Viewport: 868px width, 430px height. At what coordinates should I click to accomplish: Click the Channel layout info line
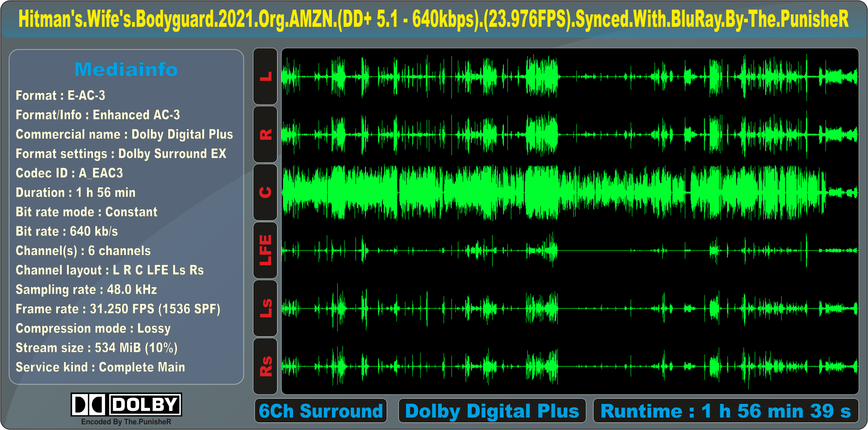click(110, 270)
